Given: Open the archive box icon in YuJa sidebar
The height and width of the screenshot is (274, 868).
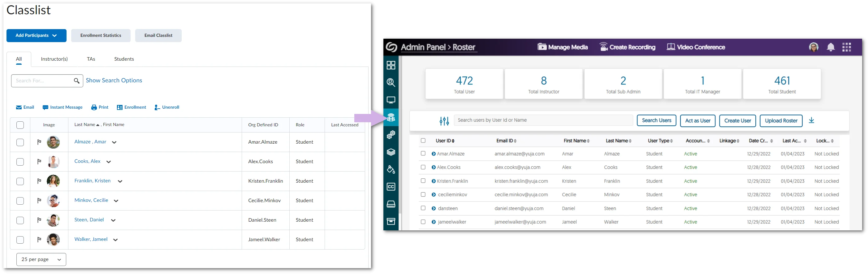Looking at the screenshot, I should point(391,221).
